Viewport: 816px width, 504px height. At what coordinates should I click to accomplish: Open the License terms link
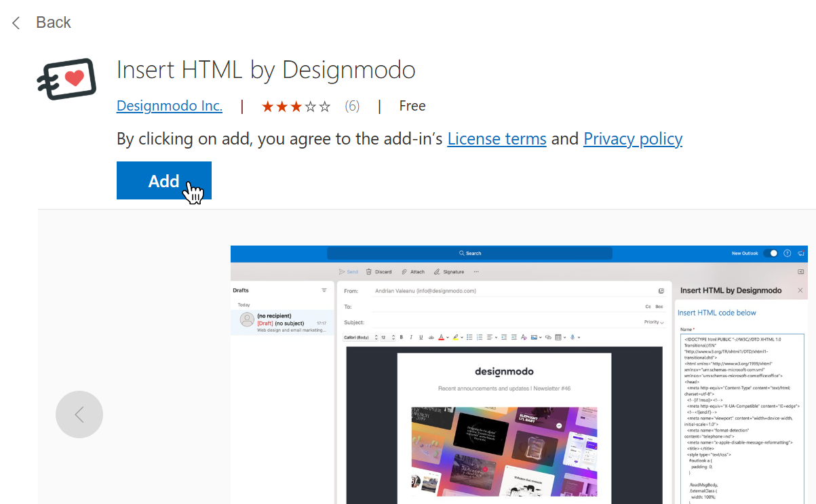pyautogui.click(x=497, y=139)
